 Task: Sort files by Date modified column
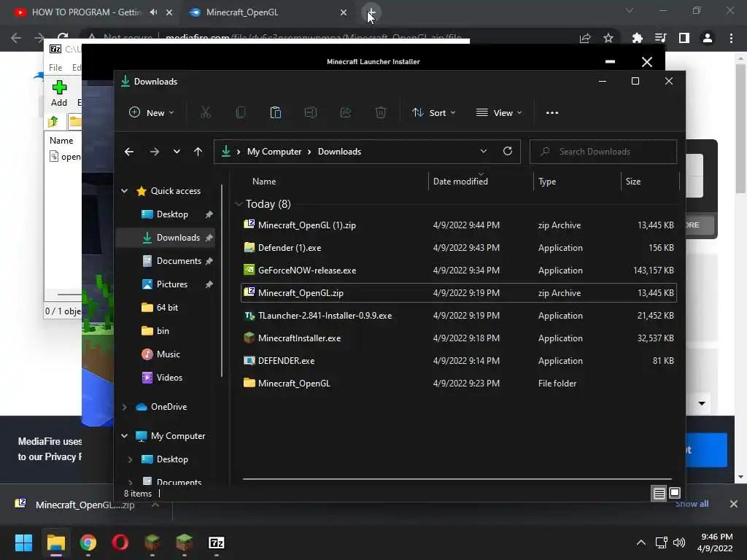[x=461, y=182]
